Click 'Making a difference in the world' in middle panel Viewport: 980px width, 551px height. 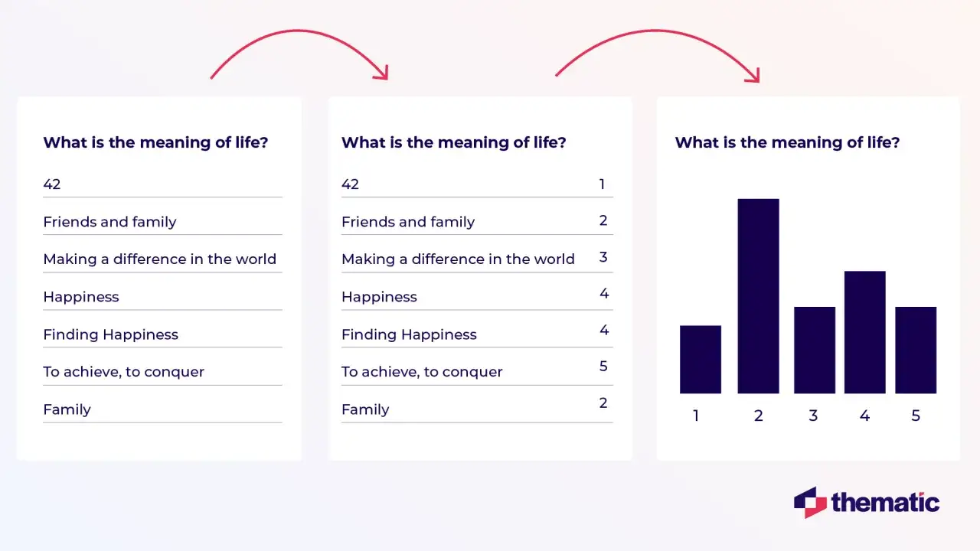point(458,259)
